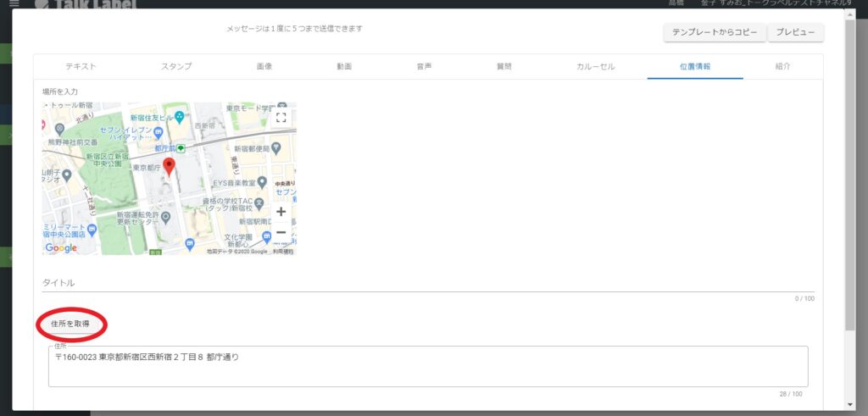Viewport: 868px width, 416px height.
Task: Open the カルーセル tab
Action: (x=595, y=66)
